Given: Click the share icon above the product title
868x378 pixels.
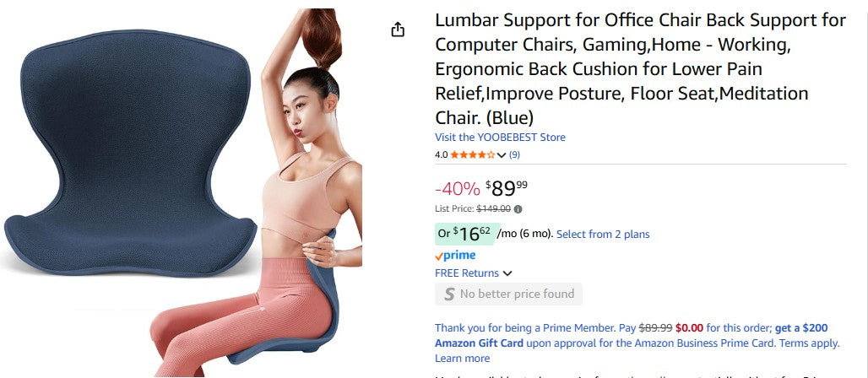Looking at the screenshot, I should (399, 30).
